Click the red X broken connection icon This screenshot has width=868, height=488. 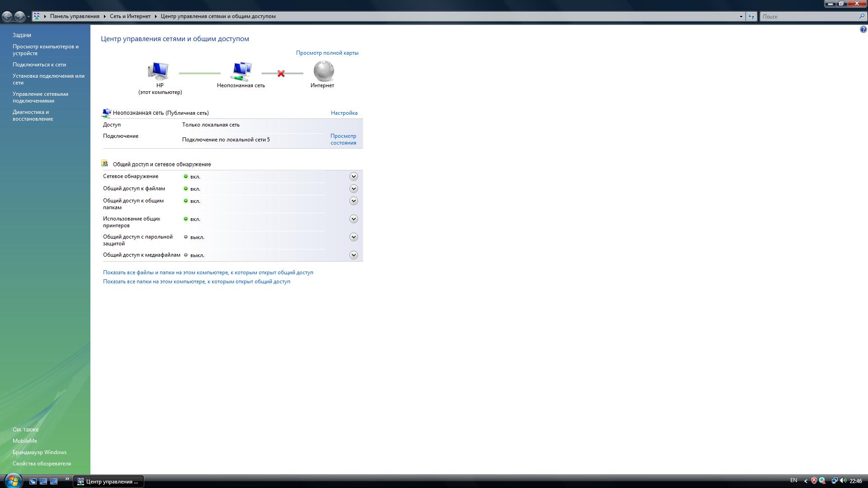pos(281,74)
